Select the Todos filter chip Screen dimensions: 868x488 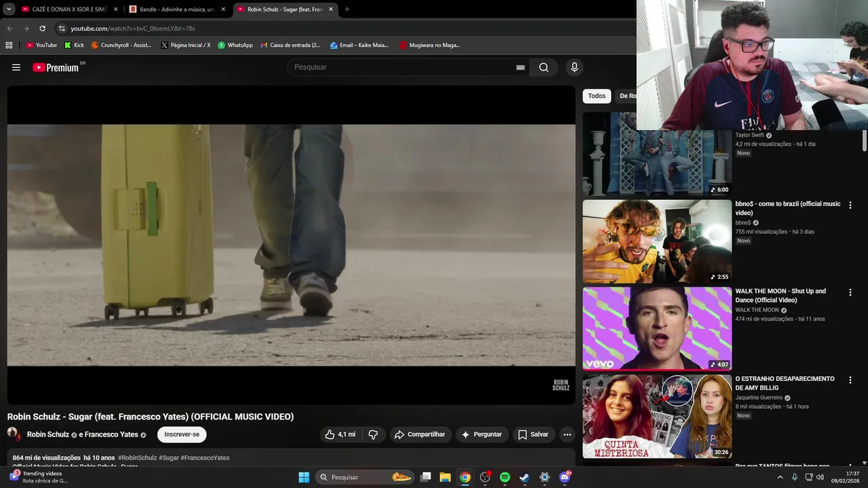(x=597, y=96)
